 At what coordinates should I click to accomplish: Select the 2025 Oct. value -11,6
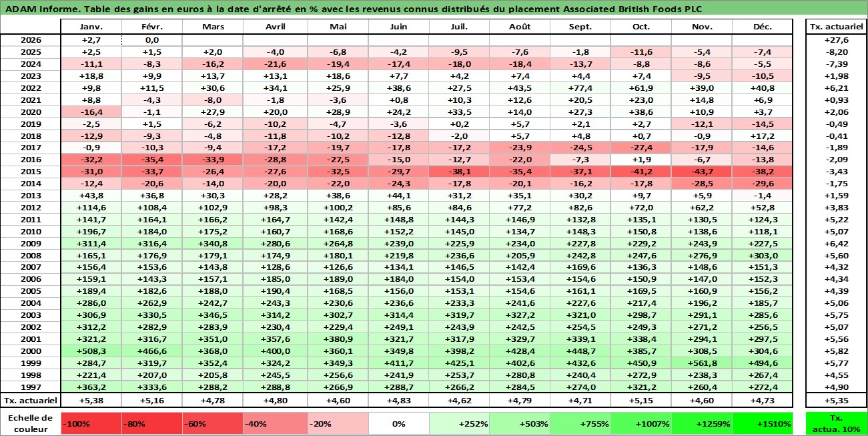pos(640,52)
